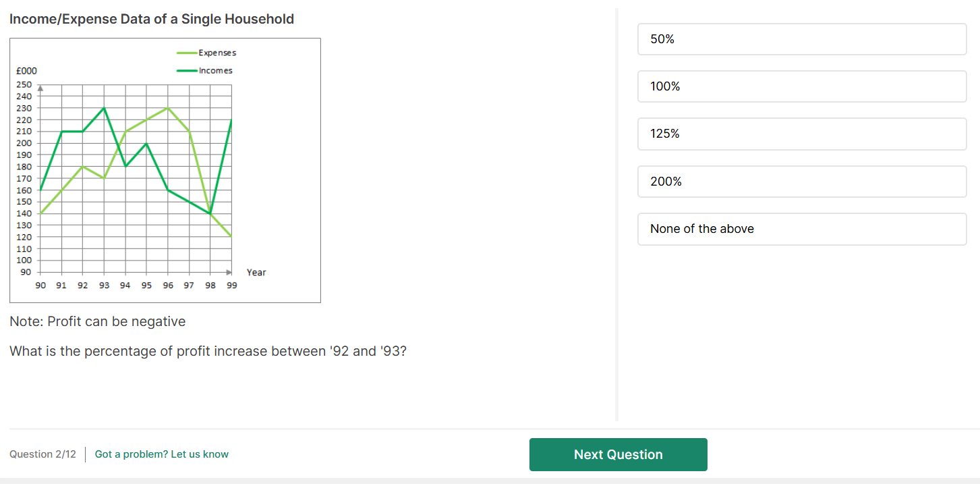Click the Incomes legend label
Screen dimensions: 980x484
[x=215, y=70]
